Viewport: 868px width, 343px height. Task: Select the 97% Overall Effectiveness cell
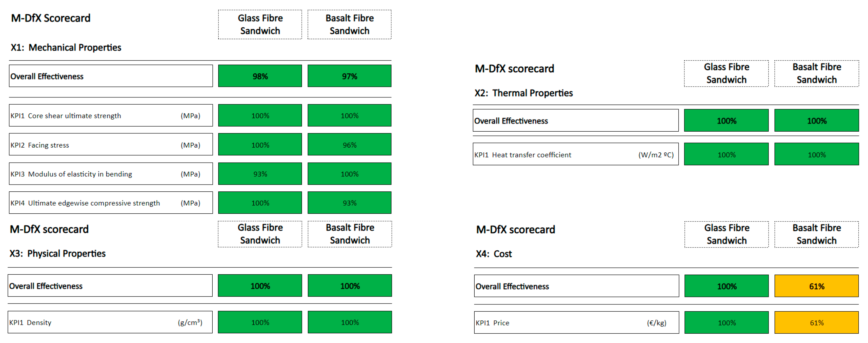click(349, 76)
